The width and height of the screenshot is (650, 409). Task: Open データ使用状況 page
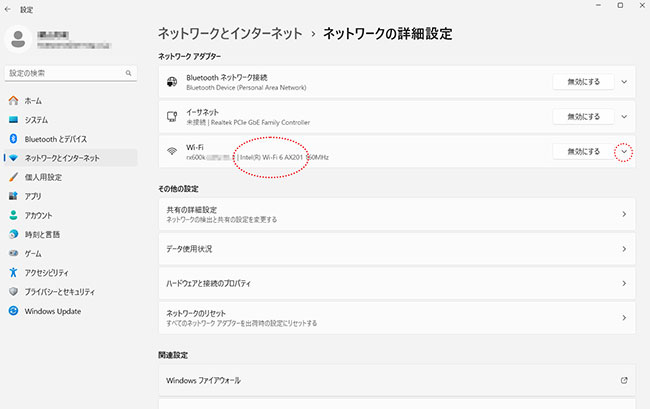(397, 249)
